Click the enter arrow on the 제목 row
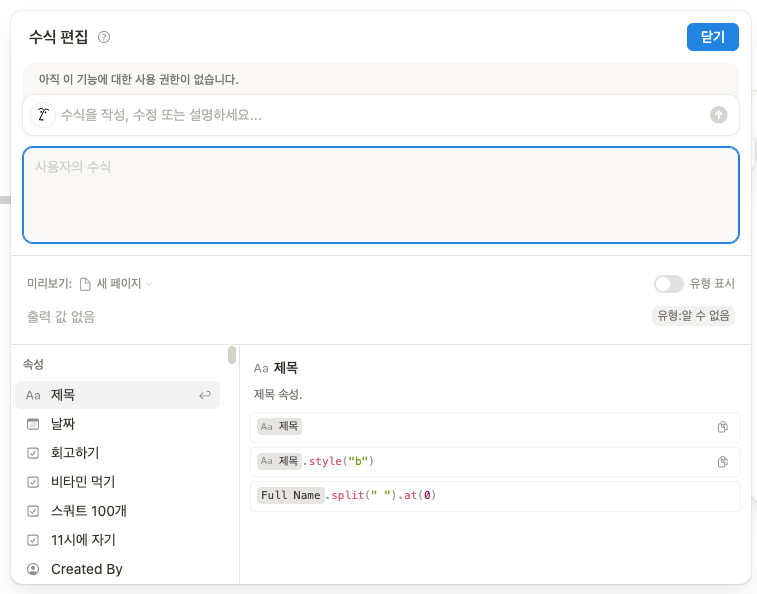The width and height of the screenshot is (757, 594). click(x=205, y=395)
